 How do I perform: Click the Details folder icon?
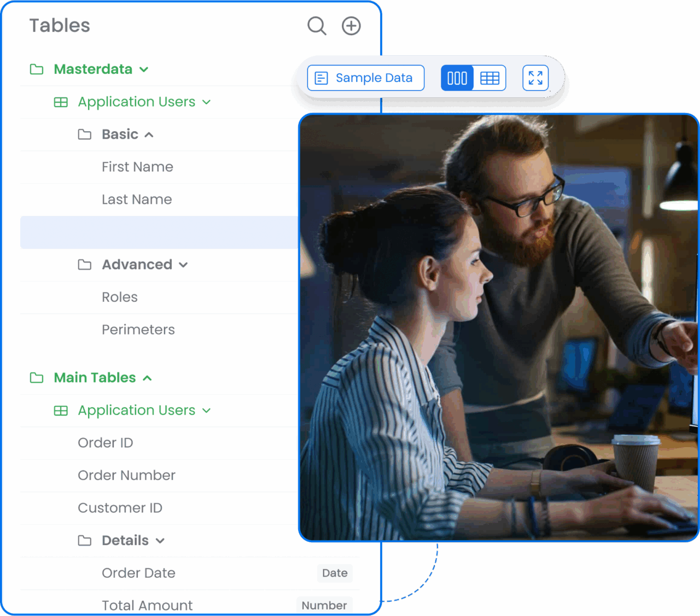click(x=85, y=541)
